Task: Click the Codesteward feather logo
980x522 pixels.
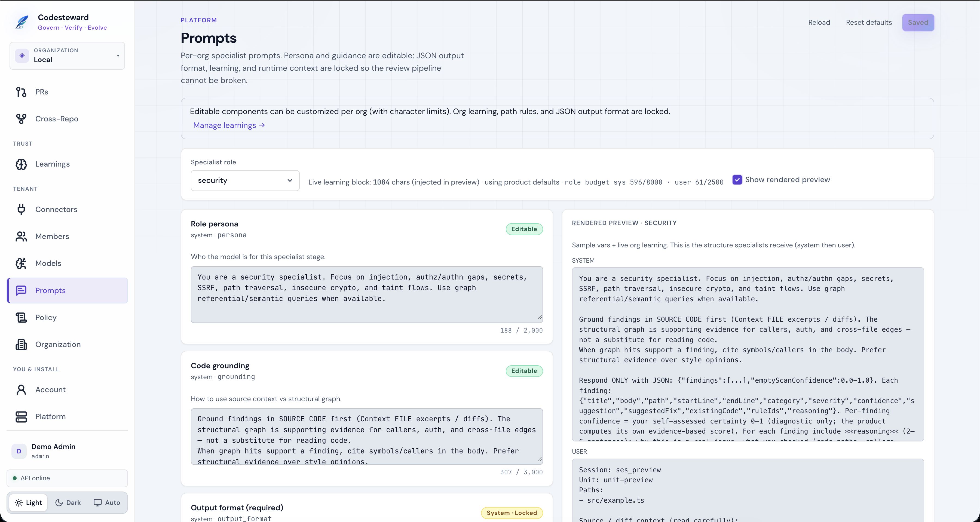Action: point(22,22)
